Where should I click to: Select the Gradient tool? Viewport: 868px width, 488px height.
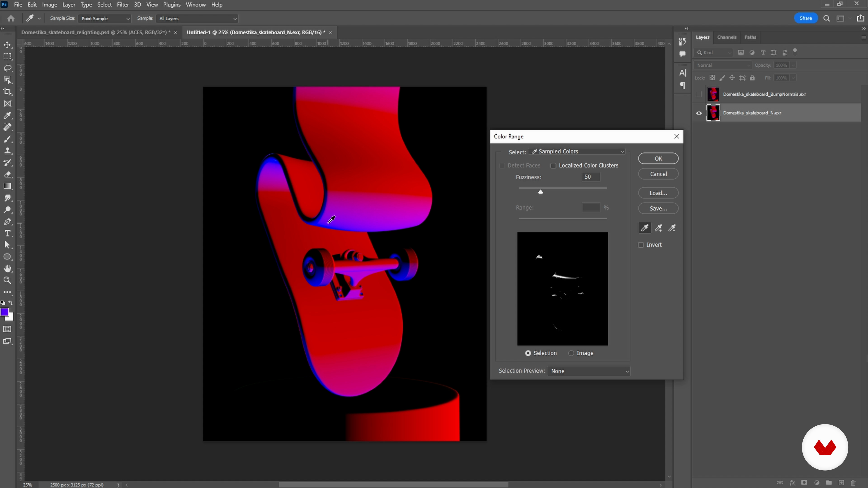[x=7, y=186]
